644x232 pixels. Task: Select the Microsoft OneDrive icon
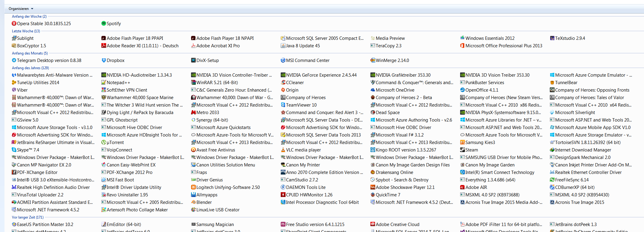(x=373, y=90)
